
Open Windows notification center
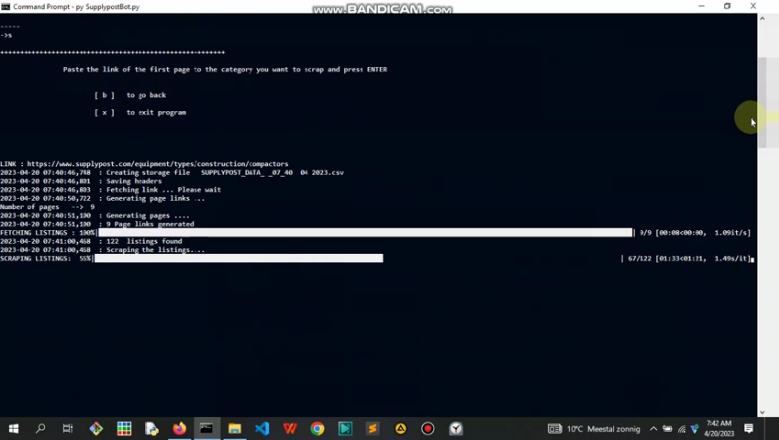click(749, 428)
